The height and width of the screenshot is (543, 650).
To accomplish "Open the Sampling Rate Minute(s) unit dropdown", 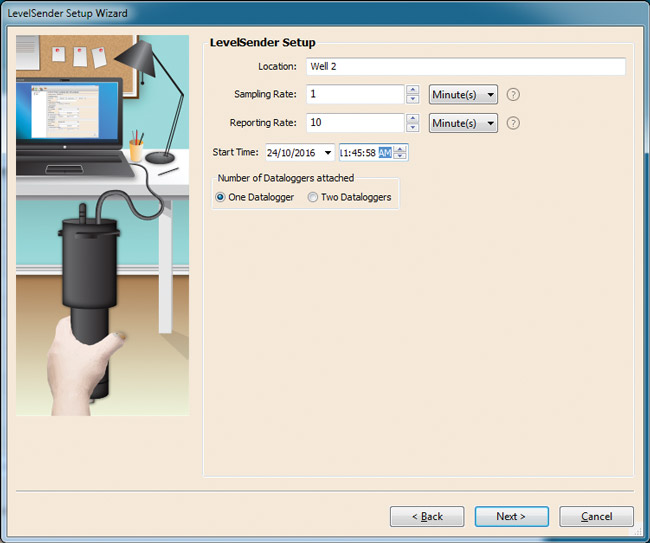I will coord(463,95).
